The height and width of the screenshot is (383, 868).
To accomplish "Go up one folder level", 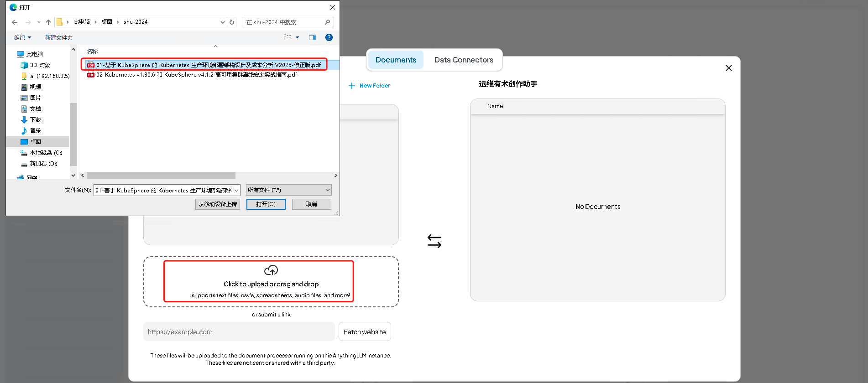I will click(x=48, y=22).
